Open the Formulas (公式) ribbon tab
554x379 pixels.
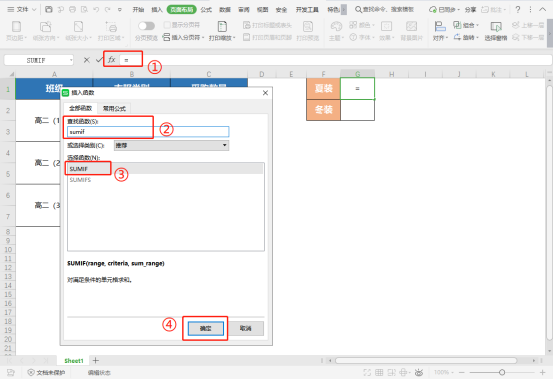click(206, 10)
